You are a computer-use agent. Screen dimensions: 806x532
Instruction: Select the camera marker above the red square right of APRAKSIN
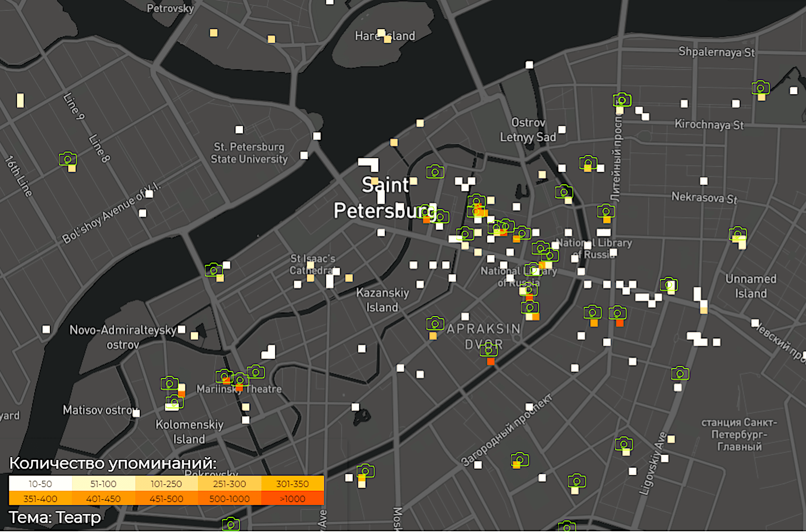[617, 313]
